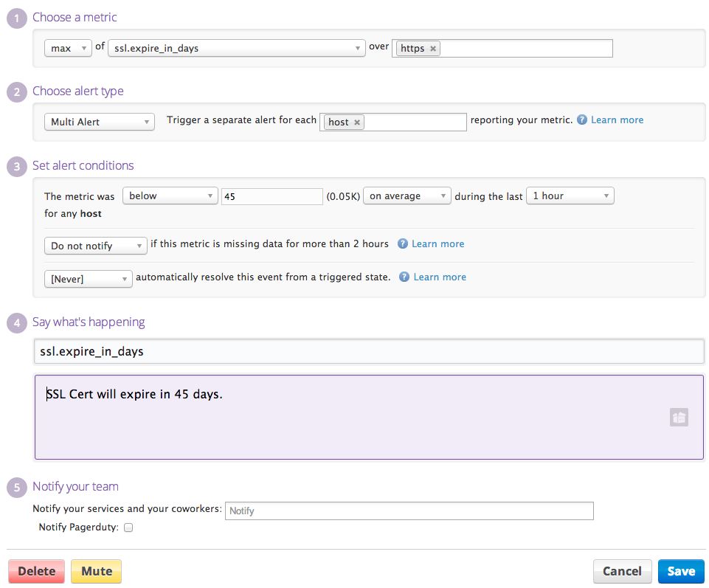Image resolution: width=709 pixels, height=588 pixels.
Task: Click the Choose alert type heading
Action: click(x=77, y=91)
